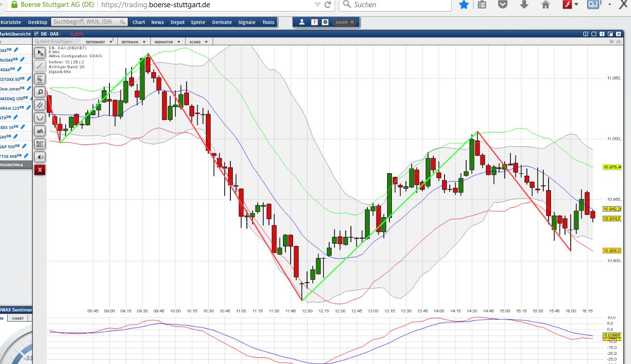Viewport: 631px width, 364px height.
Task: Open the INDIKATOR dropdown
Action: point(167,42)
